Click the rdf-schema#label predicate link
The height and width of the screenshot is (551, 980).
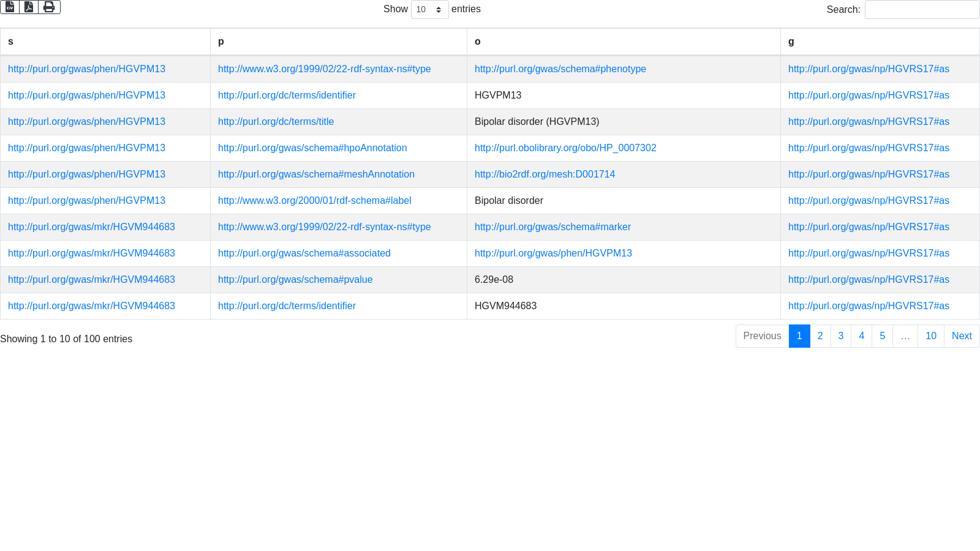314,201
